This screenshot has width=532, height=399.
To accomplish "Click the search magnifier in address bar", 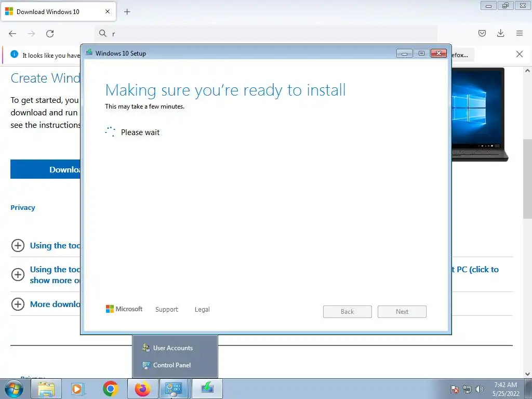I will click(x=102, y=33).
